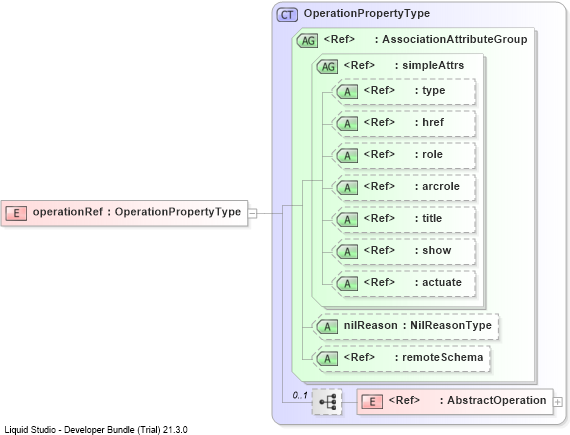Screen dimensions: 570x435
Task: Click the 0..1 cardinality label
Action: tap(300, 395)
